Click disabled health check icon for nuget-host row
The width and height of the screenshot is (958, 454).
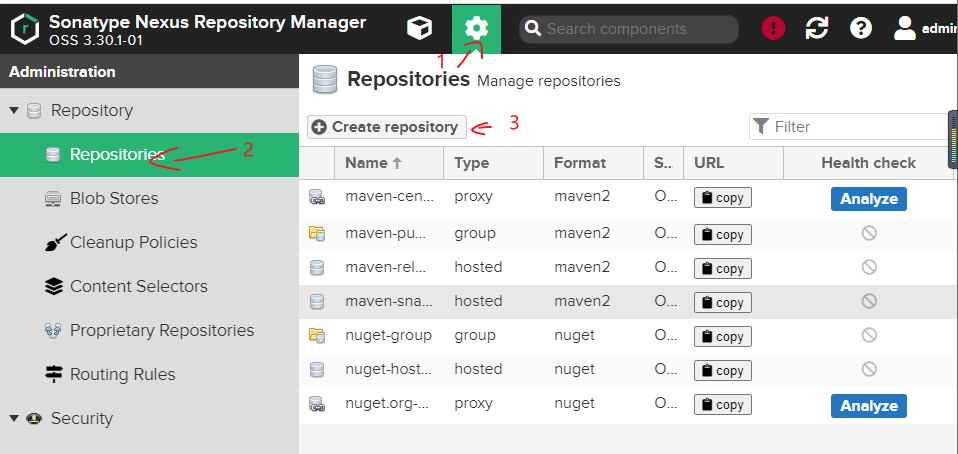869,369
